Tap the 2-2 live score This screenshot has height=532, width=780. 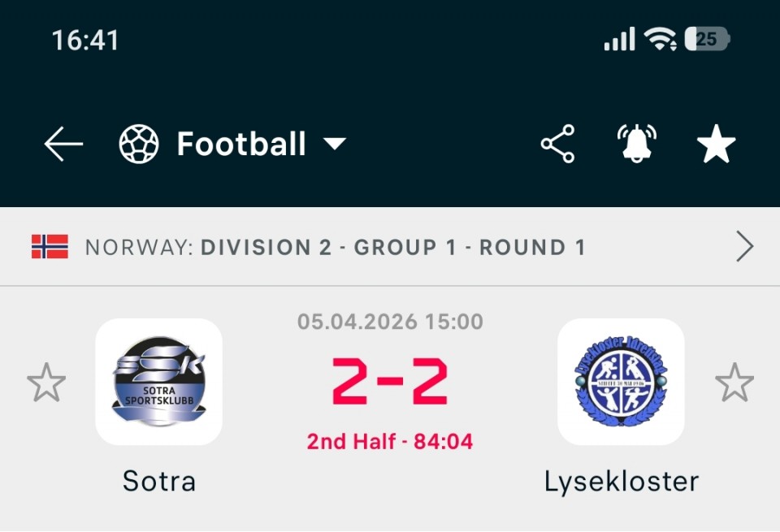coord(390,383)
